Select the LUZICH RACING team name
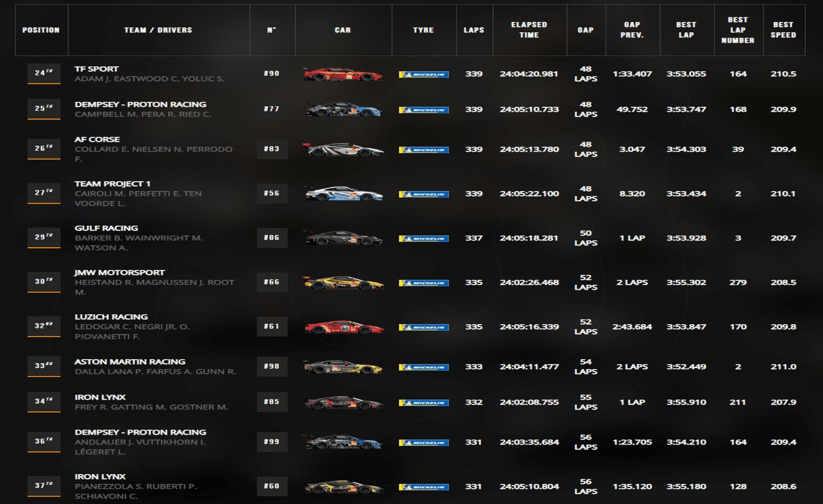Viewport: 823px width, 504px height. coord(111,317)
